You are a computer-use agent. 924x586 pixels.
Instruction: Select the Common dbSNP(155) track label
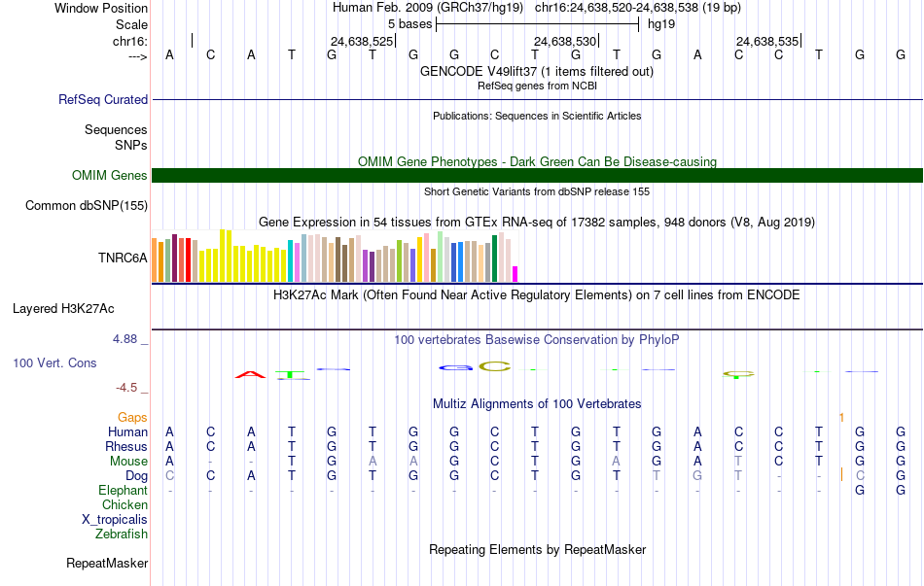pos(87,206)
